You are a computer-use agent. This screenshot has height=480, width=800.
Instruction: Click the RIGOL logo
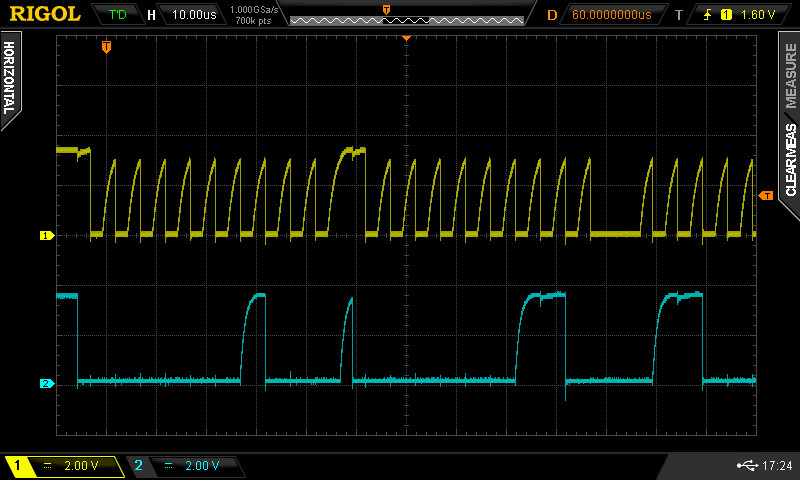[x=44, y=14]
